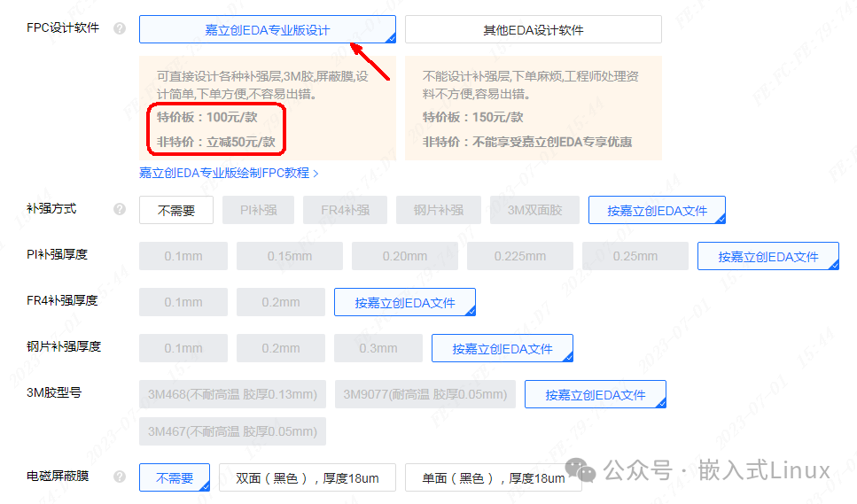Pick 0.1mm PI补强厚度
Viewport: 857px width, 504px height.
pos(183,256)
